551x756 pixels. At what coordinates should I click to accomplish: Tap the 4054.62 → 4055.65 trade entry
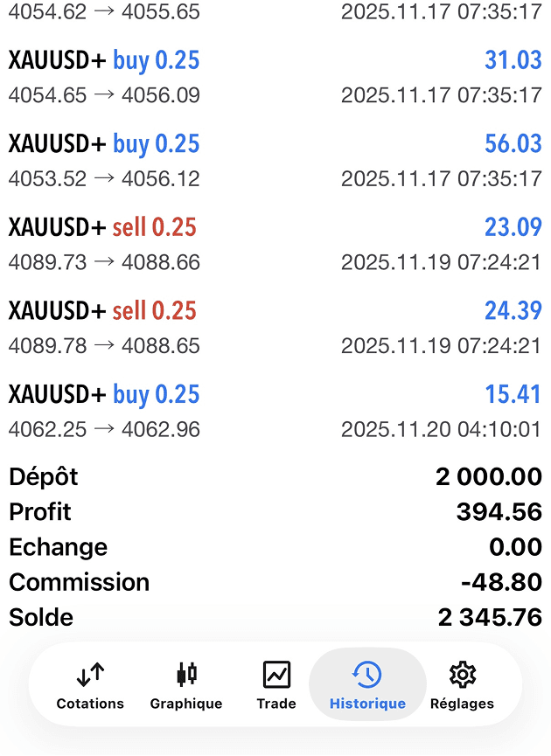pyautogui.click(x=275, y=12)
